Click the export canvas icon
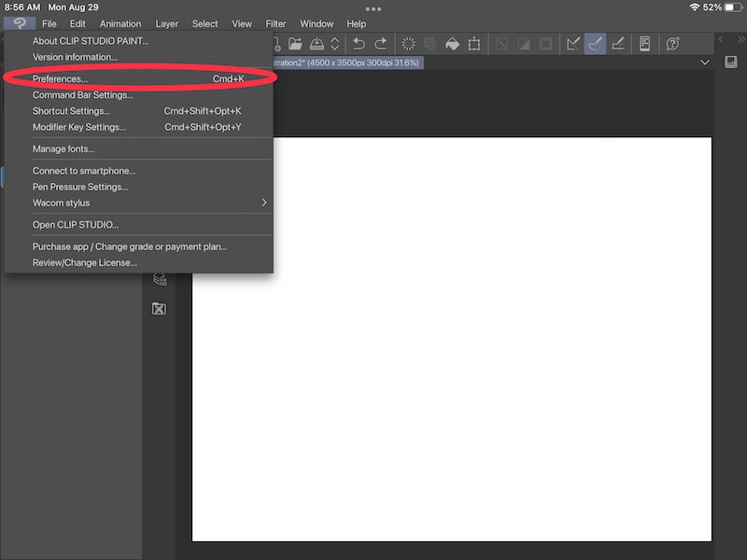The height and width of the screenshot is (560, 747). pyautogui.click(x=317, y=43)
